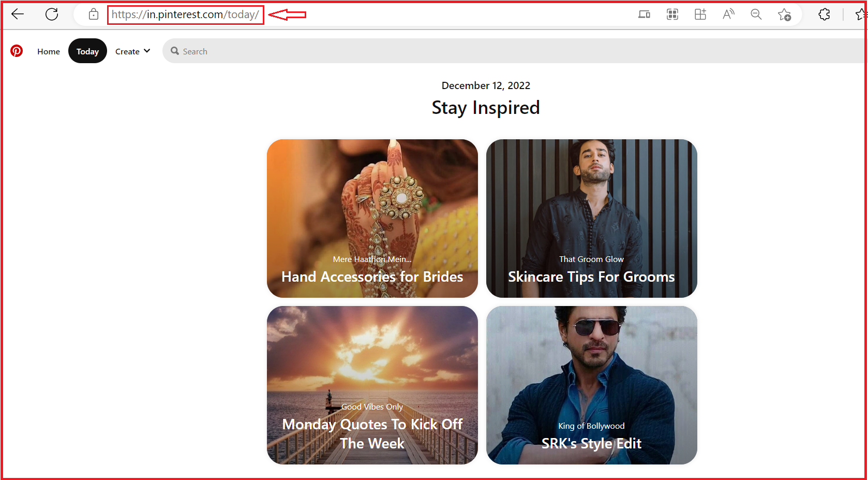Click the site permissions lock icon
Screen dimensions: 868x480
93,14
